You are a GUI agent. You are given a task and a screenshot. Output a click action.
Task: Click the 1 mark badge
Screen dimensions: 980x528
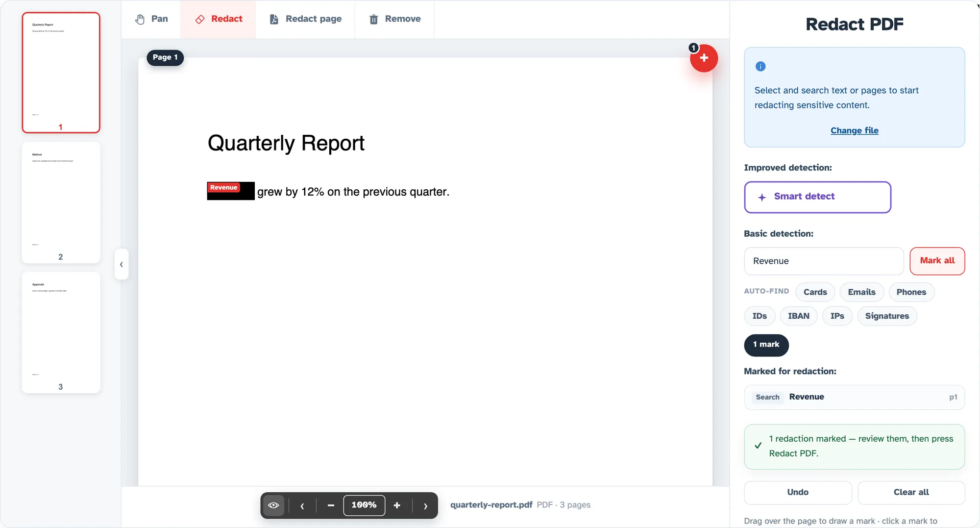pyautogui.click(x=766, y=345)
